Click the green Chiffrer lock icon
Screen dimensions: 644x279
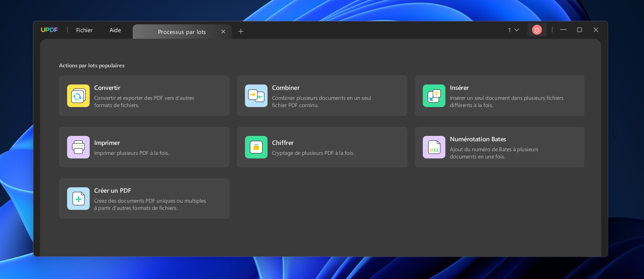click(256, 147)
